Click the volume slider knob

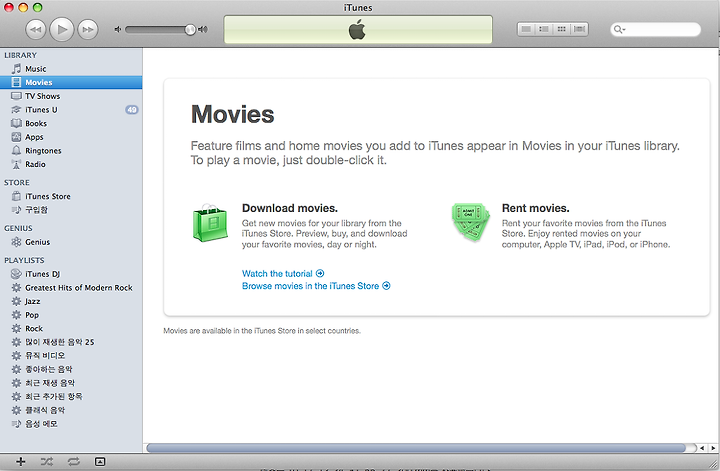[190, 30]
